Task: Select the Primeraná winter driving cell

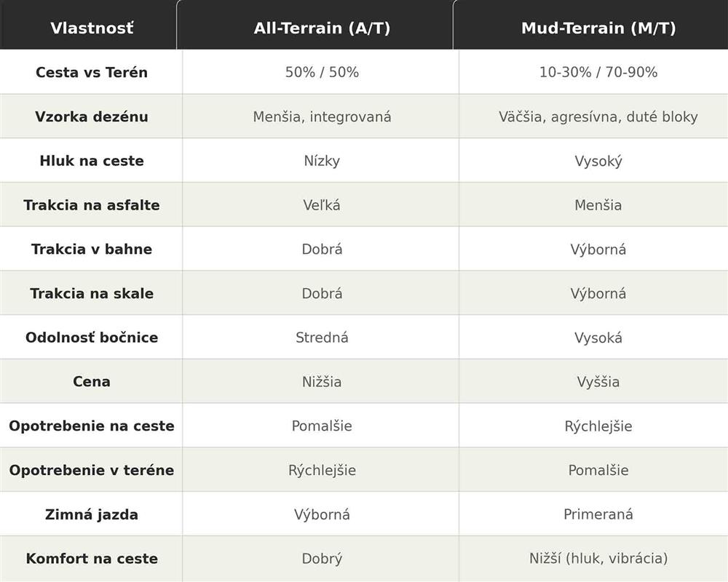Action: point(598,514)
